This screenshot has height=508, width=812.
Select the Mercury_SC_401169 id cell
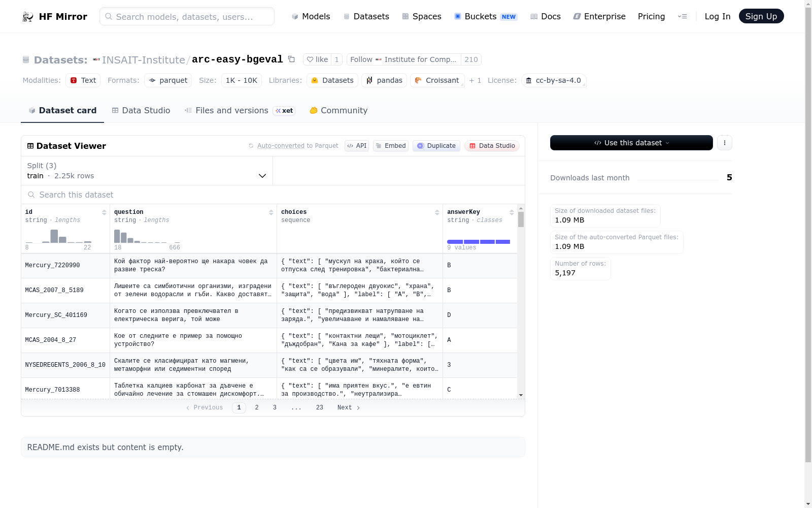tap(65, 315)
